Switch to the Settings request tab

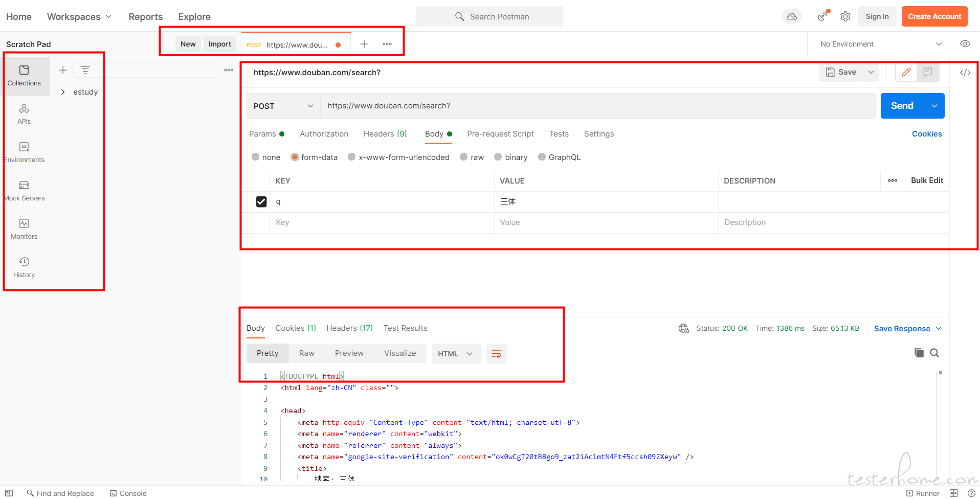pos(599,134)
